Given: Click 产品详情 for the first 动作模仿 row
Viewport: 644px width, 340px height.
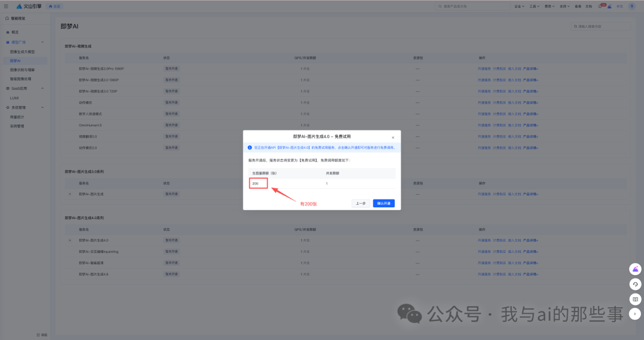Looking at the screenshot, I should [x=530, y=102].
